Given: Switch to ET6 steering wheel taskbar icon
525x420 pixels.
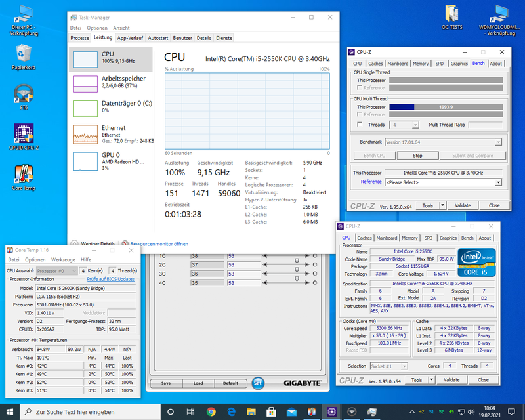Looking at the screenshot, I should [x=352, y=411].
